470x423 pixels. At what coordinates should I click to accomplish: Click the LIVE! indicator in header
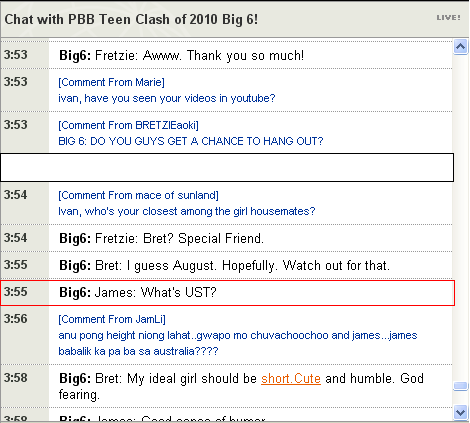pos(448,18)
